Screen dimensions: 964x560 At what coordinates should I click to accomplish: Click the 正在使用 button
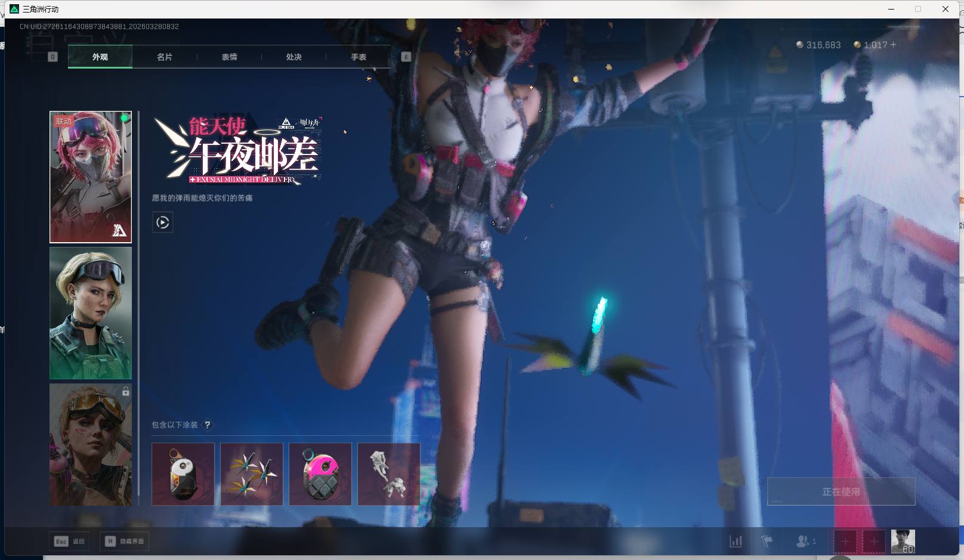841,491
